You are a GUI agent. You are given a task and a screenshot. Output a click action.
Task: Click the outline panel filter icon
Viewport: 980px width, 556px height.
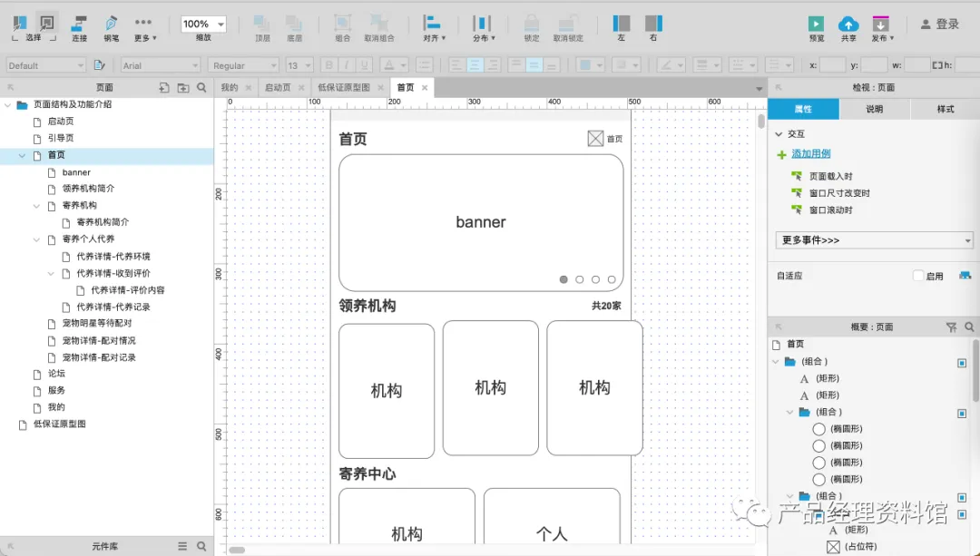tap(951, 327)
